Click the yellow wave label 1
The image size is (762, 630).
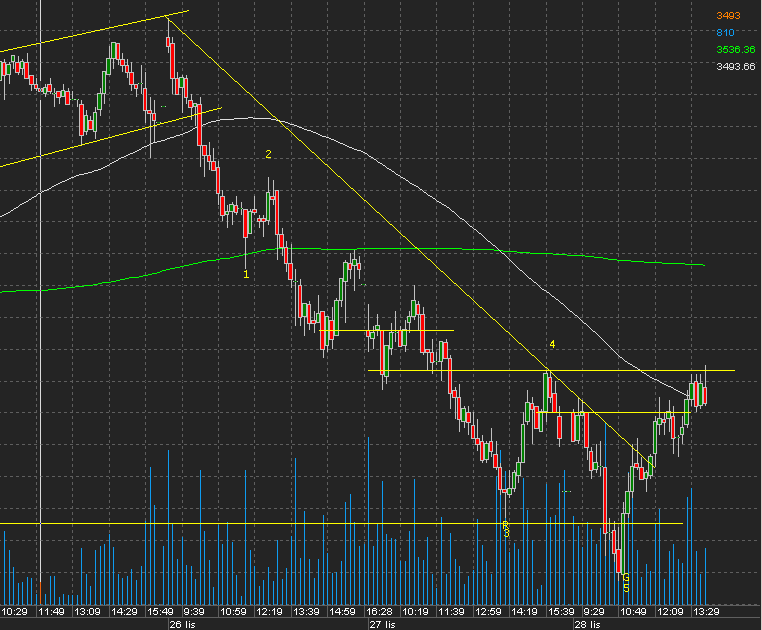pos(246,273)
